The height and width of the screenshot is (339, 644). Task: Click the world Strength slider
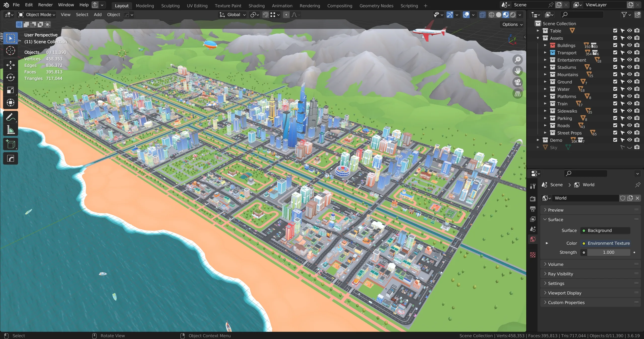tap(608, 252)
